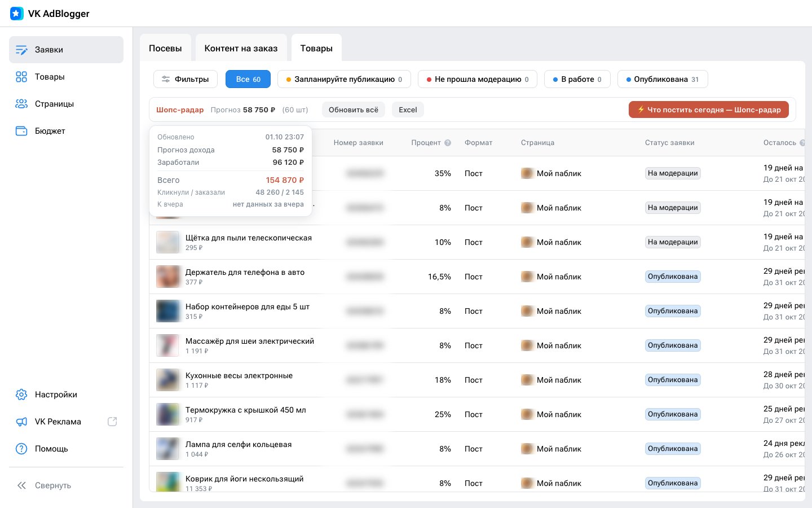Open thumbnail of Массажёр для шеи электрический
Viewport: 812px width, 508px height.
pyautogui.click(x=168, y=345)
